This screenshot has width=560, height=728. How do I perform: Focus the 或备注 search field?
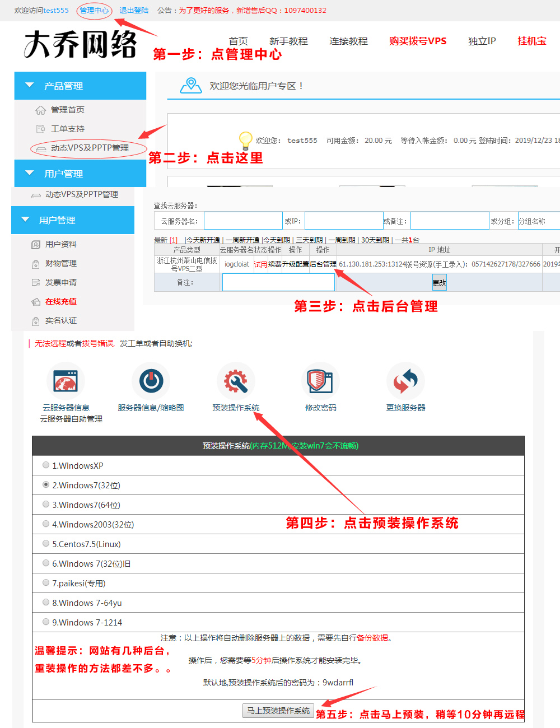450,221
